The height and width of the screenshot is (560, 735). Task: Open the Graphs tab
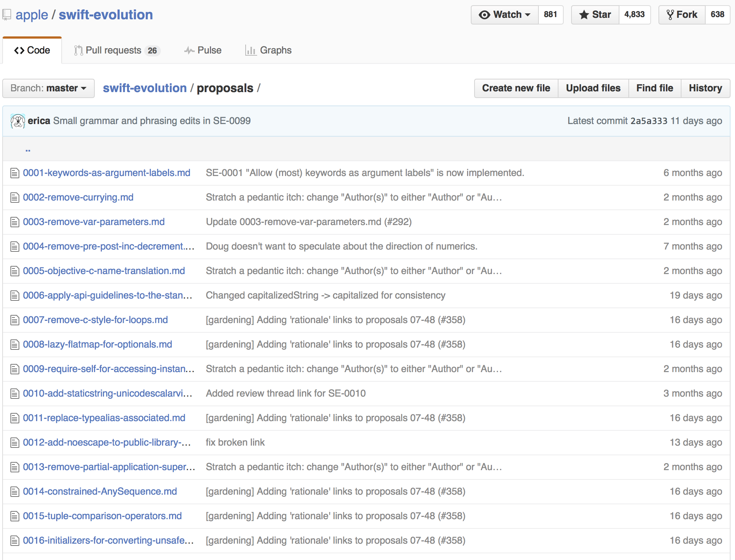click(268, 51)
